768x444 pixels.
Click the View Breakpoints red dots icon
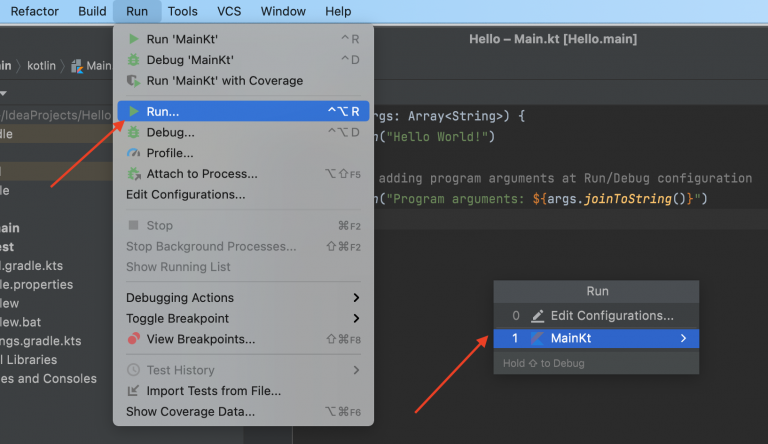[x=133, y=339]
